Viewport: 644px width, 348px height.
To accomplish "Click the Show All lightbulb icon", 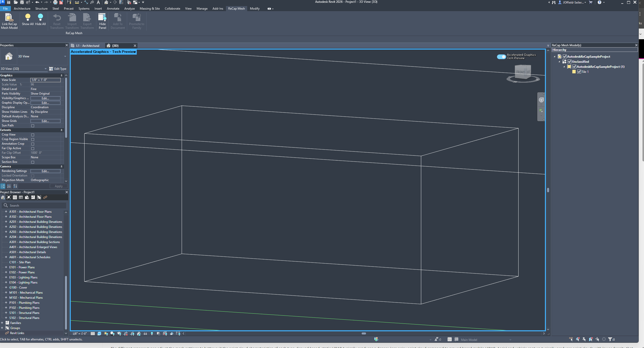I will tap(28, 17).
